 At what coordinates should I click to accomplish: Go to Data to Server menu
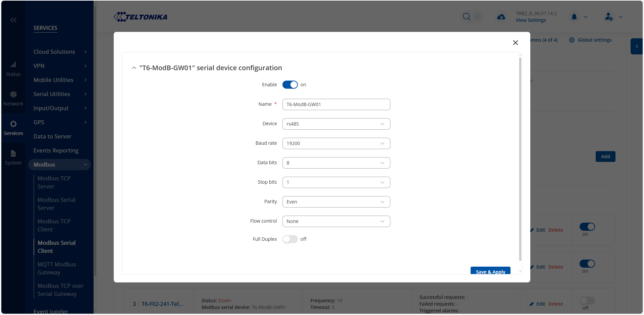pyautogui.click(x=52, y=136)
